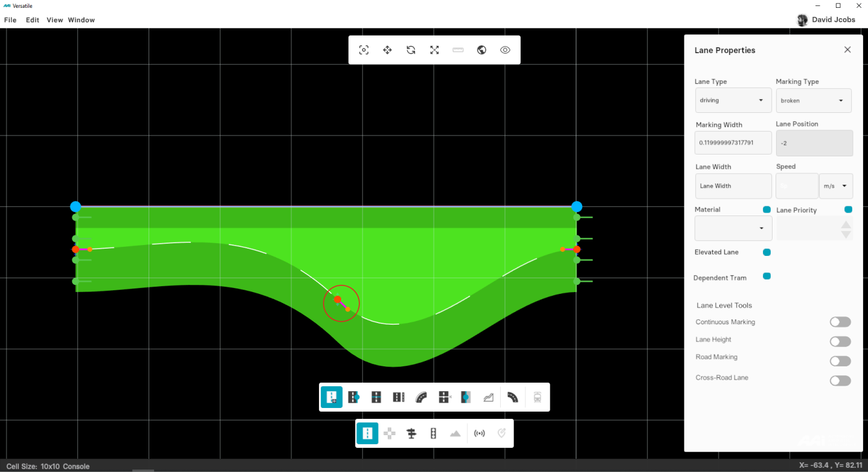
Task: Expand the Marking Type dropdown
Action: (x=813, y=101)
